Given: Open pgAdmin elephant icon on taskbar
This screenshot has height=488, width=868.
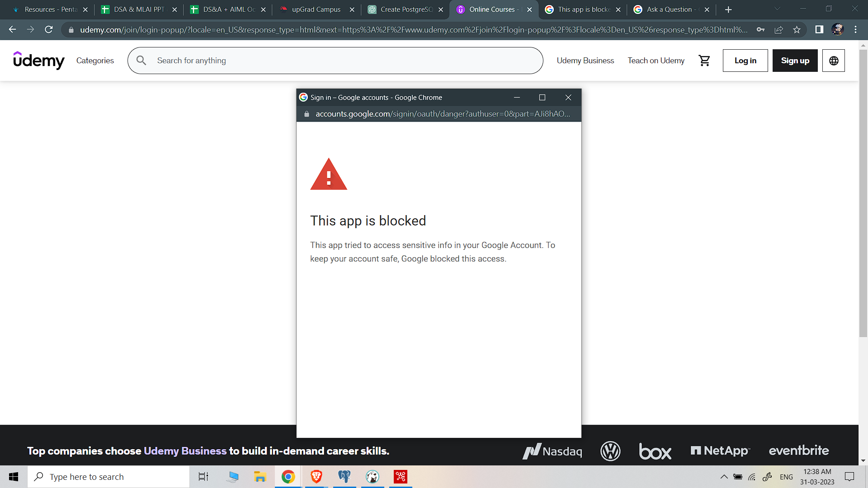Looking at the screenshot, I should [x=344, y=477].
